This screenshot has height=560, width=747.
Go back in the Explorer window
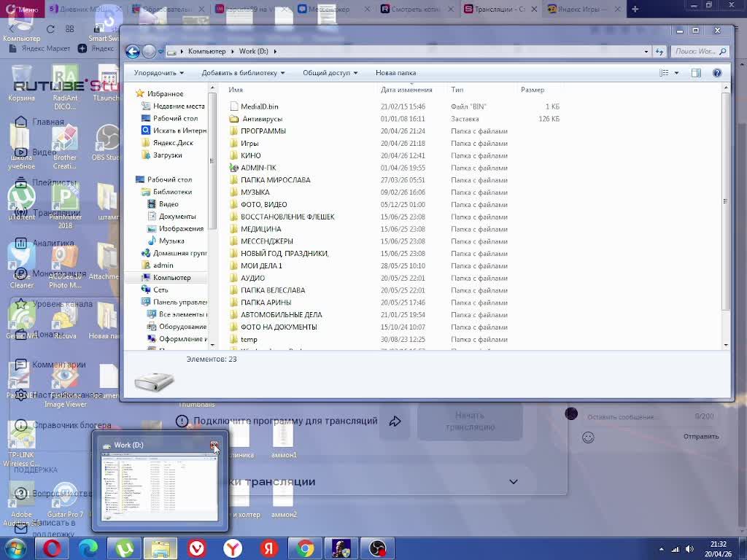[133, 51]
